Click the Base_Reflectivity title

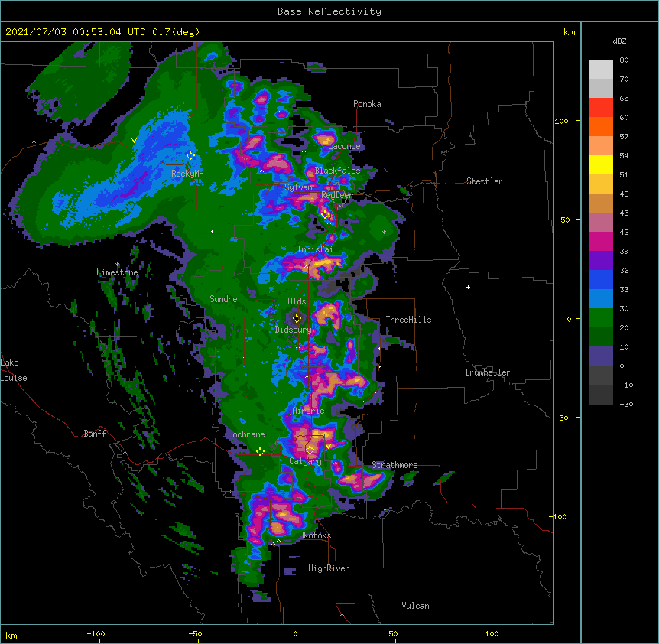pyautogui.click(x=329, y=11)
